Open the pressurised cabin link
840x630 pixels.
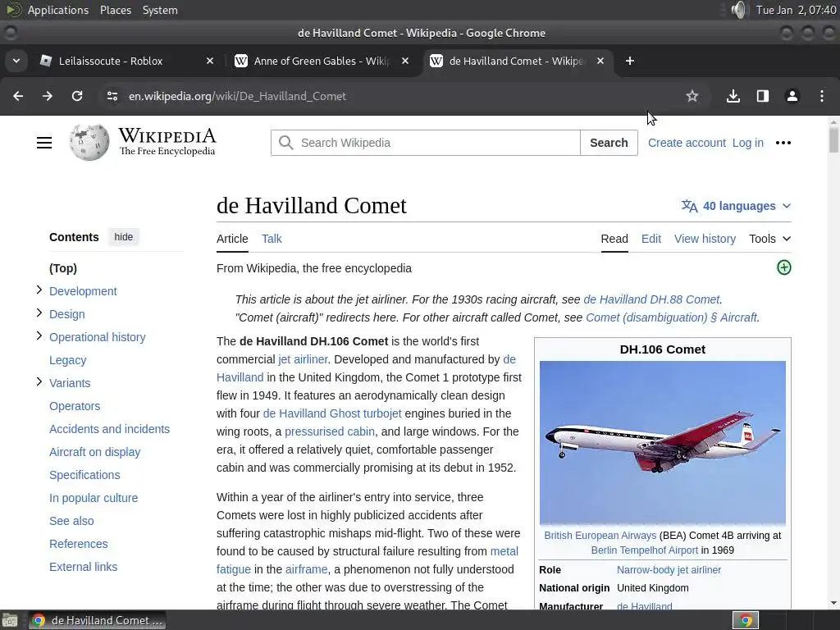[330, 431]
